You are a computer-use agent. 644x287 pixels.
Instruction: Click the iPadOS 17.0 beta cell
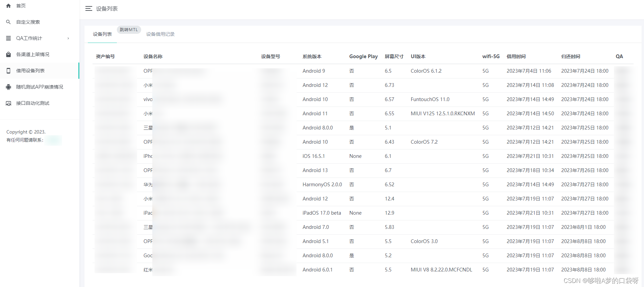tap(322, 213)
